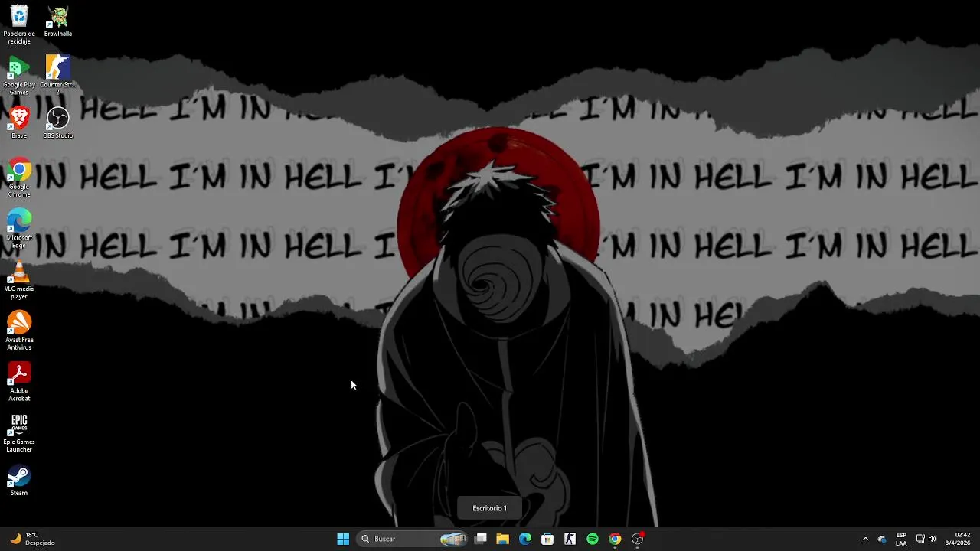The width and height of the screenshot is (980, 551).
Task: Select the Steam desktop shortcut
Action: (x=19, y=481)
